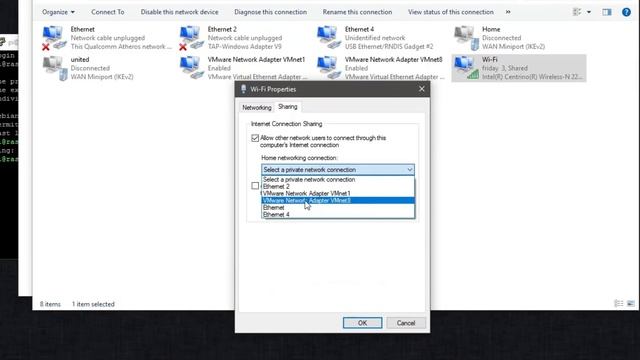The width and height of the screenshot is (640, 360).
Task: Select the Ethernet 2 TAP-Windows adapter icon
Action: tap(191, 38)
